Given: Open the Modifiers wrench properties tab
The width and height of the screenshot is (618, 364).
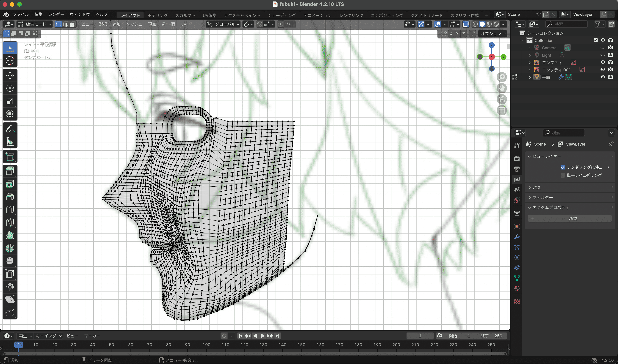Looking at the screenshot, I should pyautogui.click(x=517, y=237).
